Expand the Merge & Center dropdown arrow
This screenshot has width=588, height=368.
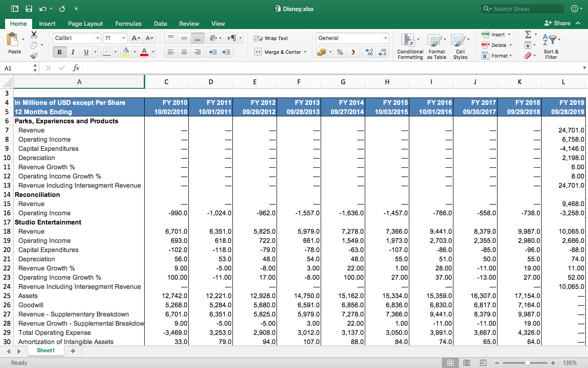305,52
